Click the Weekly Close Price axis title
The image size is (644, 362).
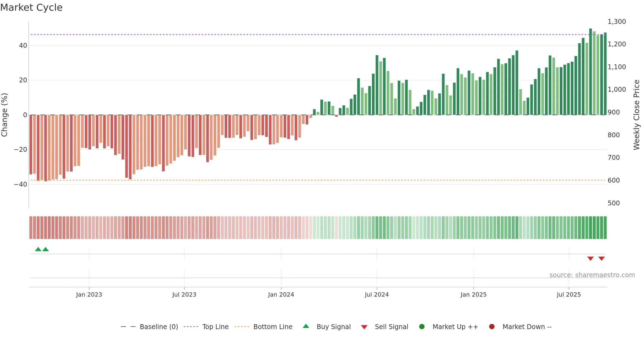point(636,115)
